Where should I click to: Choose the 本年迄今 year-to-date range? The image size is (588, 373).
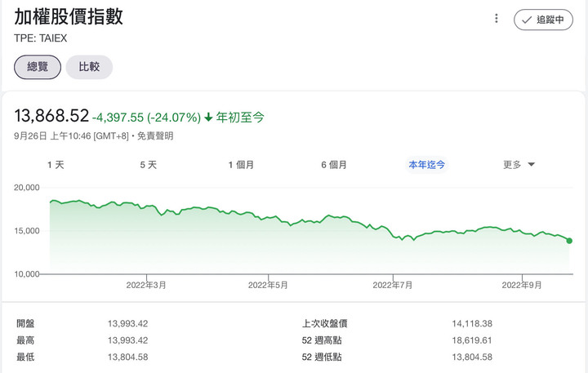point(427,165)
